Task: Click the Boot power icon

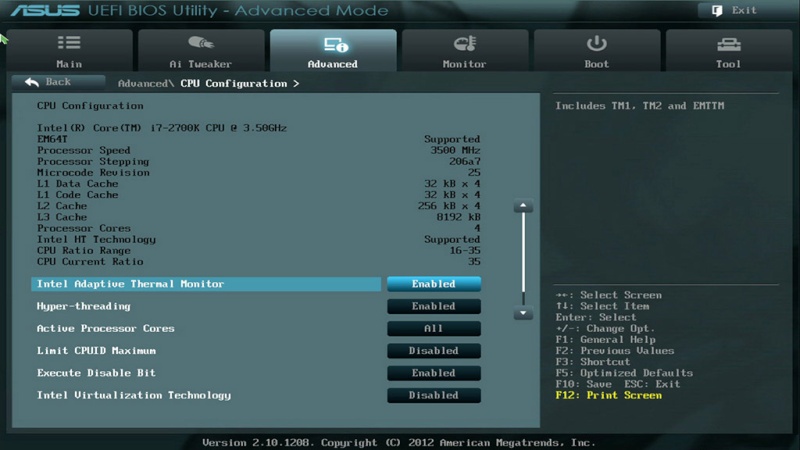Action: 596,43
